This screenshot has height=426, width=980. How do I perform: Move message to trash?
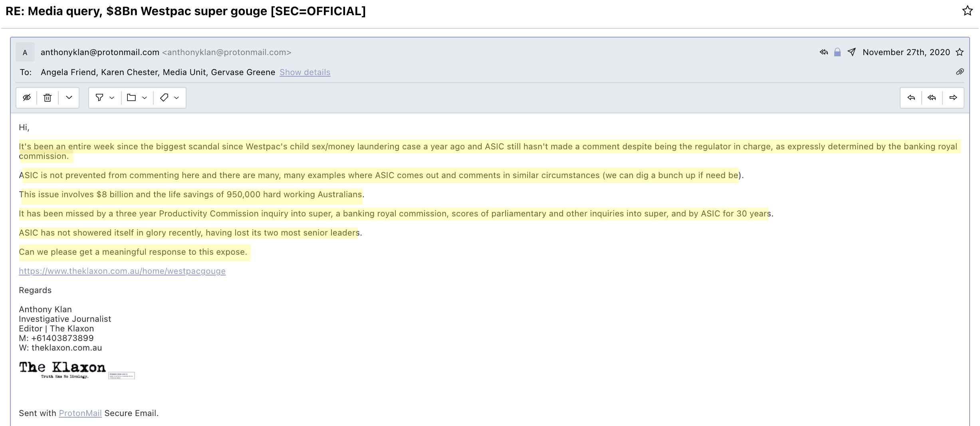pyautogui.click(x=48, y=97)
